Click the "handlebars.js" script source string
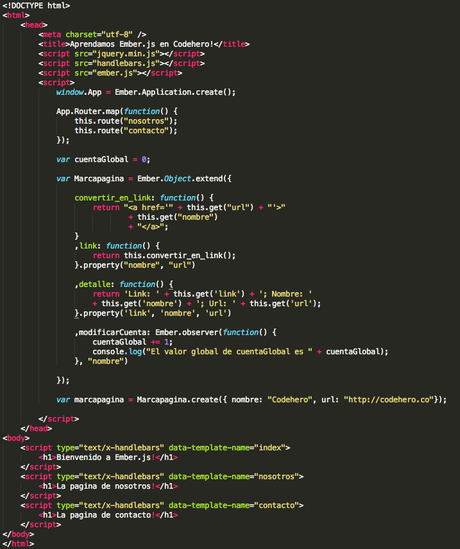The image size is (460, 549). pos(126,63)
